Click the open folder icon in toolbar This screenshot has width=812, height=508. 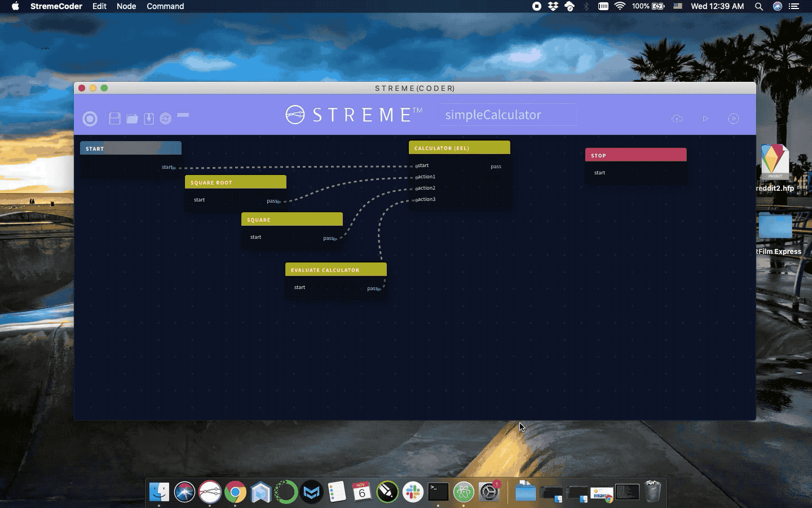click(x=132, y=119)
